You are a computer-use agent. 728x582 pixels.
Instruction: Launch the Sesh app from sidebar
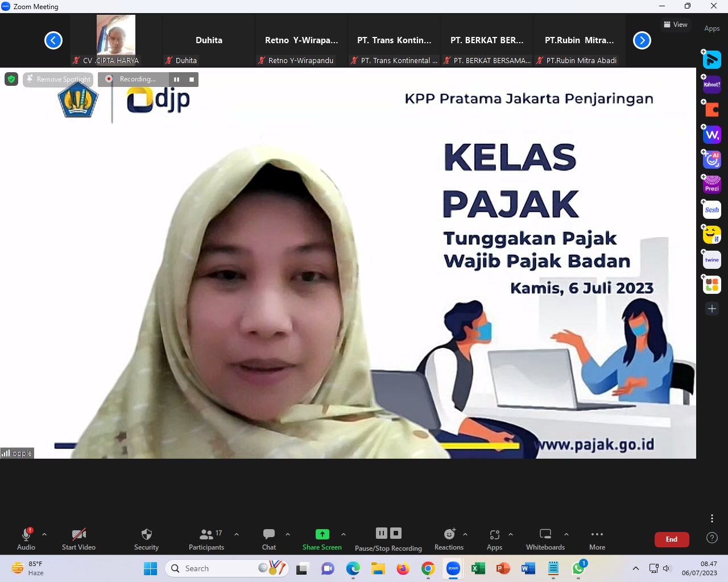712,210
